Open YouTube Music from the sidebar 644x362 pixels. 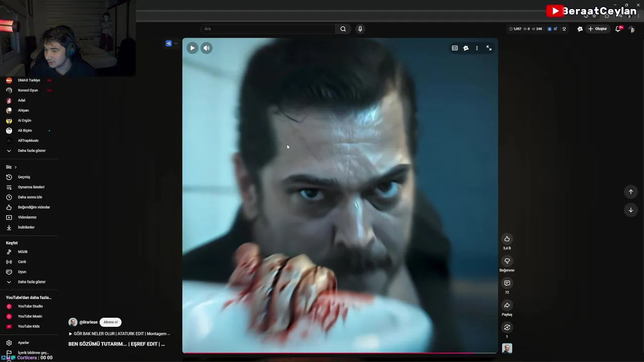pyautogui.click(x=29, y=316)
